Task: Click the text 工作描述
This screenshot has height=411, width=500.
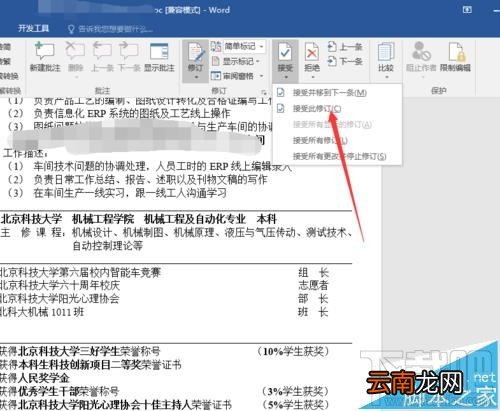Action: coord(25,153)
